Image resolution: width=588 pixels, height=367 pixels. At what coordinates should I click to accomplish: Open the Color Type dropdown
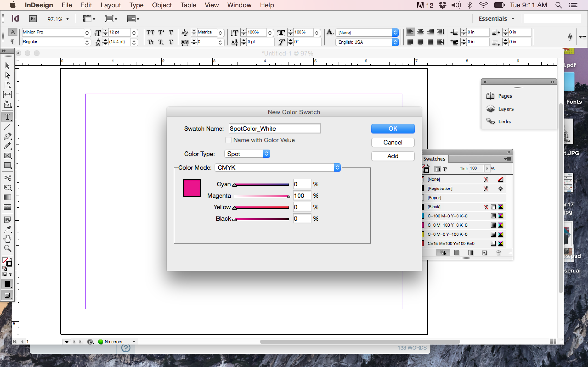coord(247,154)
